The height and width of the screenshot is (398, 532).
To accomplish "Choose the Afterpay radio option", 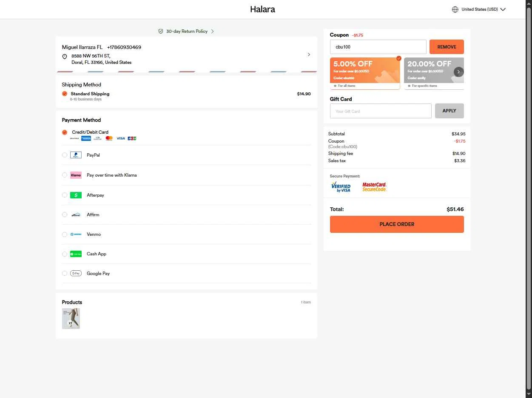I will [x=65, y=195].
